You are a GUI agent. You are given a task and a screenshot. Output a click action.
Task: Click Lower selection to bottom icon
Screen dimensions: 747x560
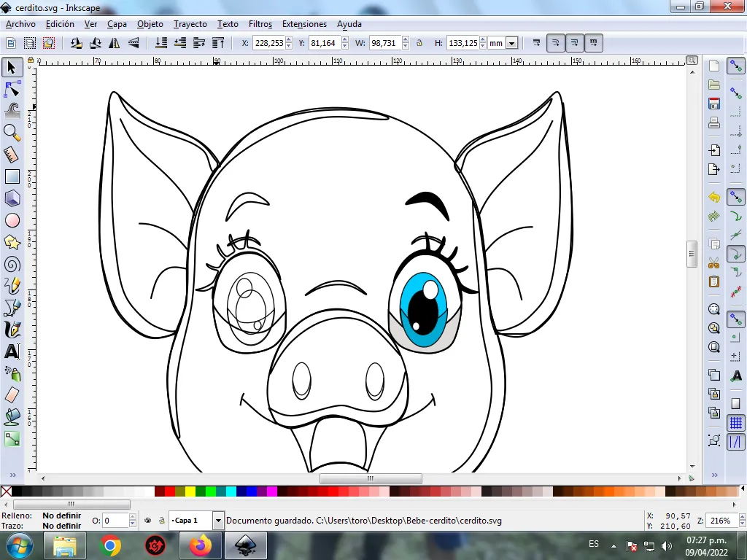click(x=161, y=43)
